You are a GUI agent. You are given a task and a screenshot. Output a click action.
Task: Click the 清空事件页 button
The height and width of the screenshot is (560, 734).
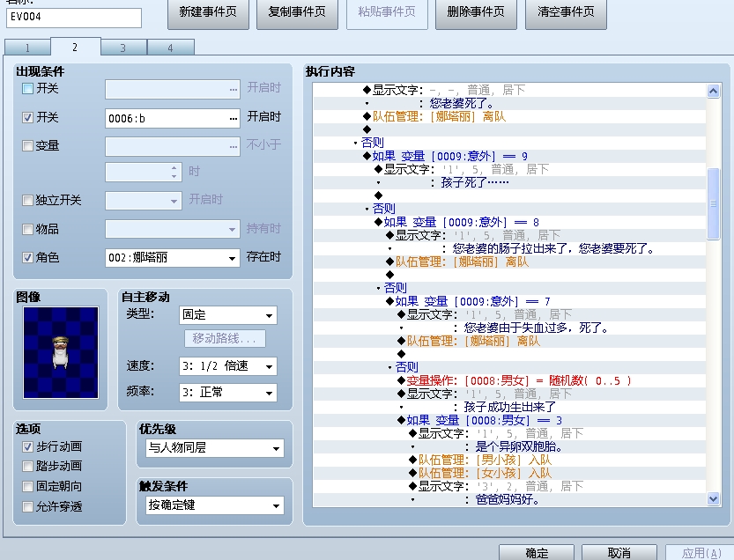point(566,13)
